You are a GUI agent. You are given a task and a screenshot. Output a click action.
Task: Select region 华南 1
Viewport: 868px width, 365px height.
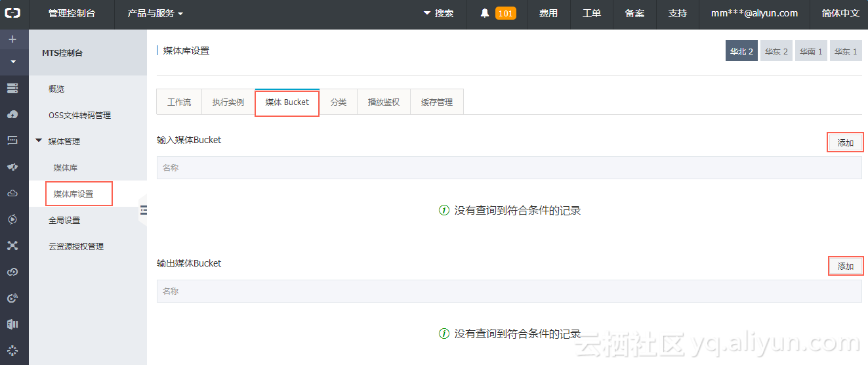click(811, 51)
